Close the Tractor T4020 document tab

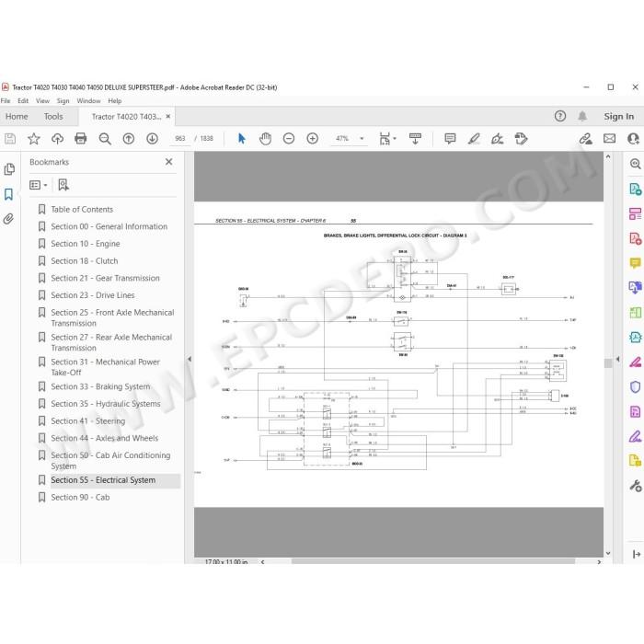tap(168, 116)
